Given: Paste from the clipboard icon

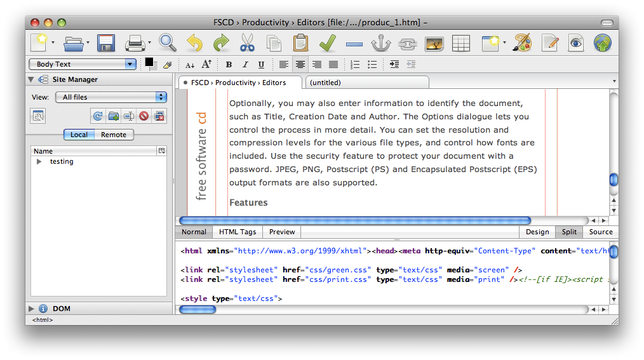Looking at the screenshot, I should coord(300,43).
